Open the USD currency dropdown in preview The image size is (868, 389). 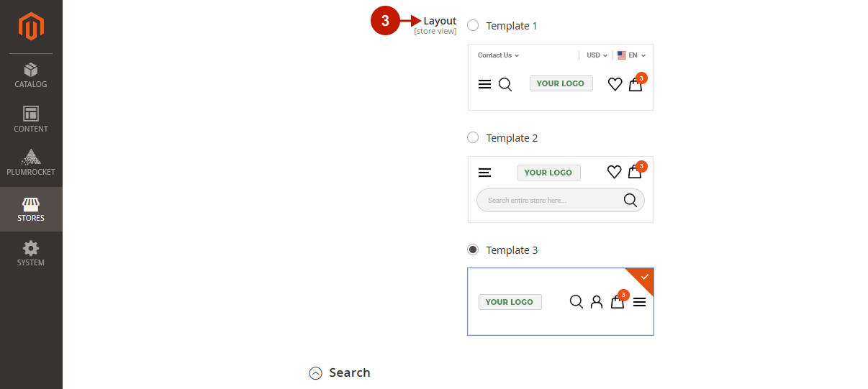597,55
